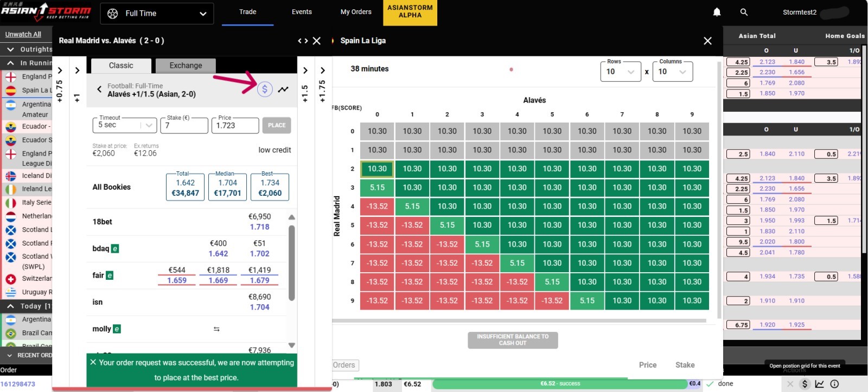The image size is (868, 392).
Task: Dismiss the order request successful notification
Action: pos(93,362)
